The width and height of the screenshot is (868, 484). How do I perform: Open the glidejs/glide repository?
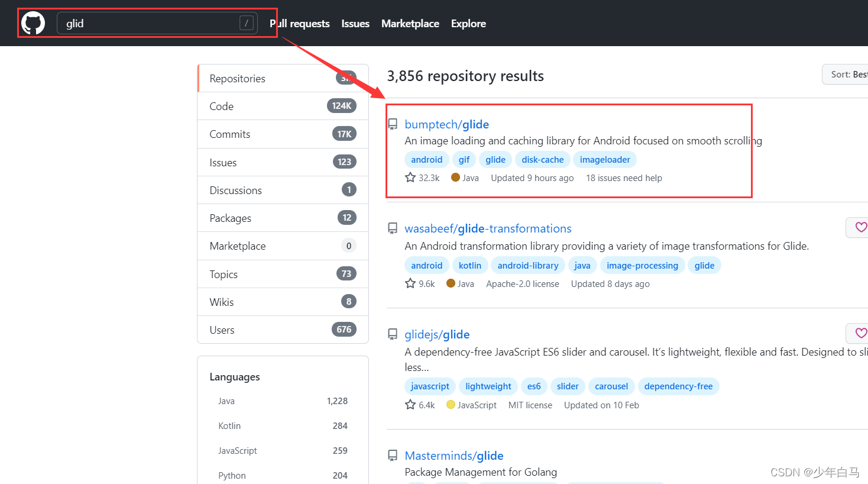pyautogui.click(x=437, y=334)
